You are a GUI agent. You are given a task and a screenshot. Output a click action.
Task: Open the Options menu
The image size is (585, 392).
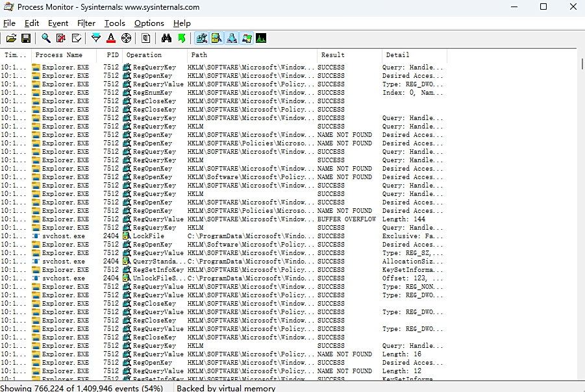click(x=149, y=23)
